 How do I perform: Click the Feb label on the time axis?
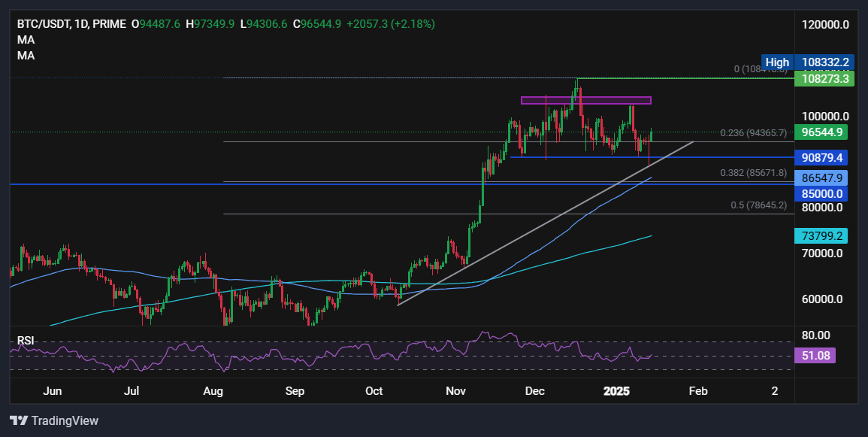pos(699,391)
